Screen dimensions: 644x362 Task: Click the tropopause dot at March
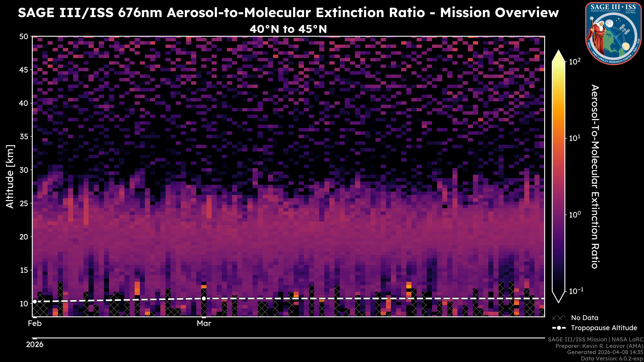(204, 298)
